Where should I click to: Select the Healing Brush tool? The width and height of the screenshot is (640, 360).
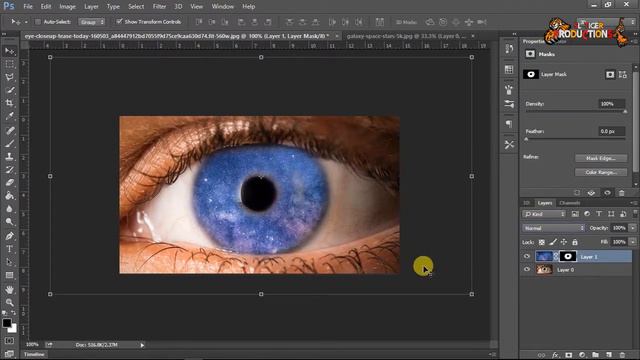tap(9, 131)
